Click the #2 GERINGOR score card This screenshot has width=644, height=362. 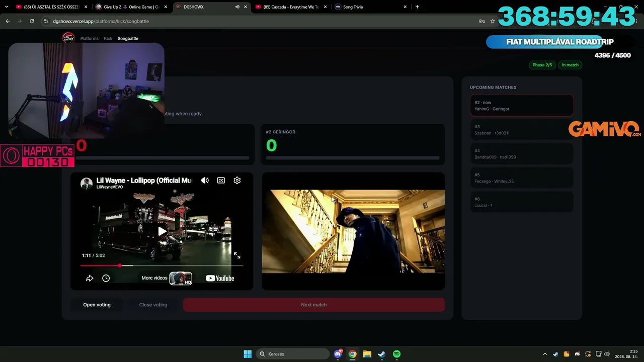point(353,144)
